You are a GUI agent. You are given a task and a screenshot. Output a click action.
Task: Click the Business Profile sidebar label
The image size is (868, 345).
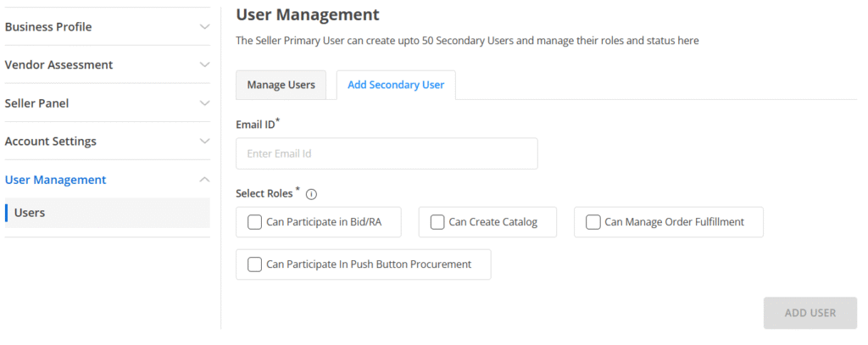tap(48, 26)
